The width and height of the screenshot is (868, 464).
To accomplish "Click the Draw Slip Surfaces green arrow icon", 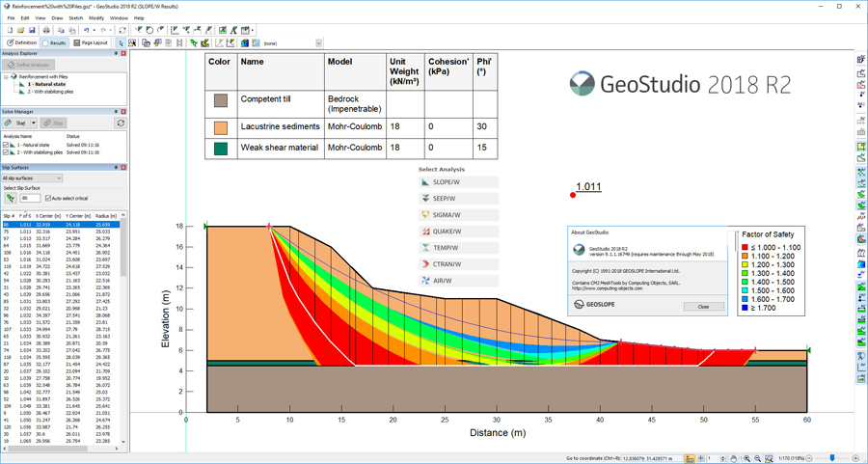I will click(194, 43).
